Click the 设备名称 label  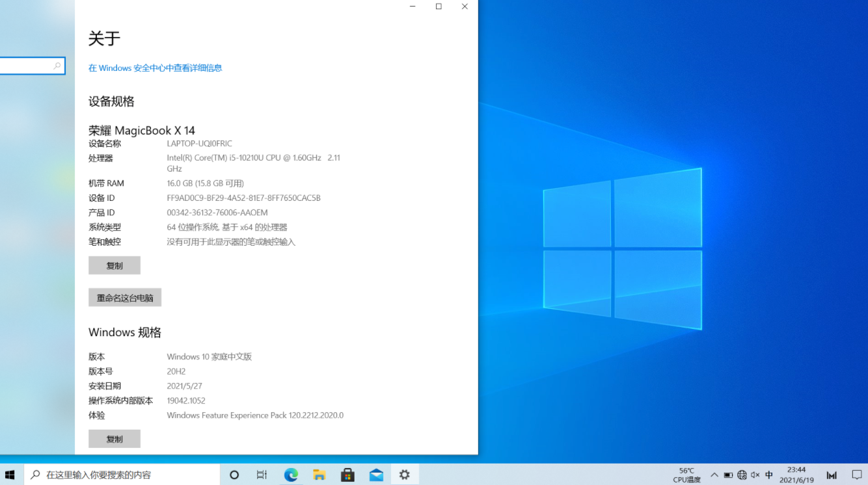coord(105,144)
